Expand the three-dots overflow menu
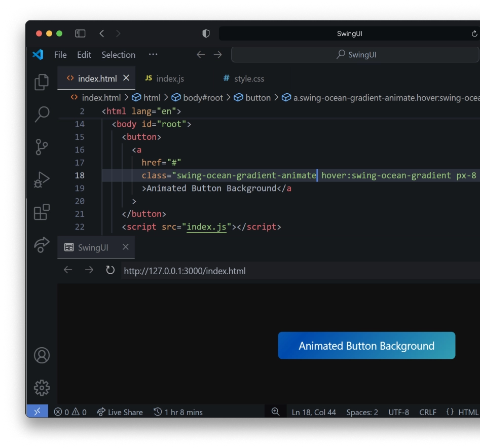 (x=153, y=55)
